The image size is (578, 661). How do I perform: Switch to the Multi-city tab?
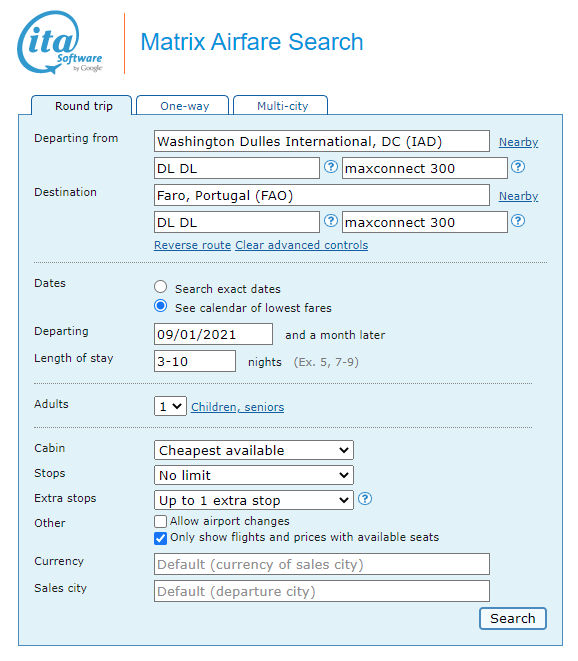pos(281,105)
